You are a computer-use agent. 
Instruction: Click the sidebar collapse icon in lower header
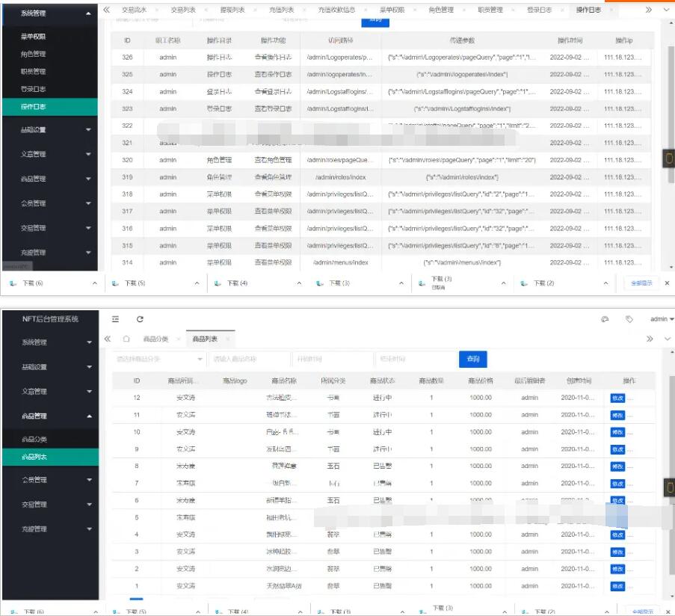[x=116, y=319]
